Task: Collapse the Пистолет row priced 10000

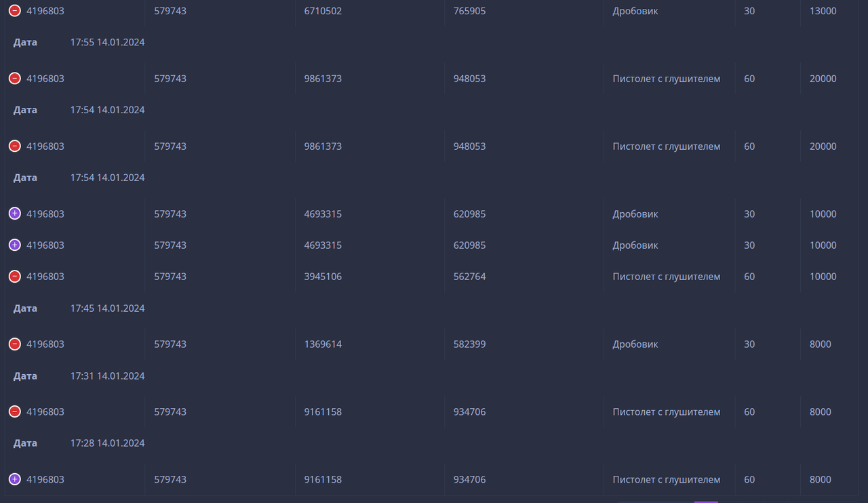Action: (14, 276)
